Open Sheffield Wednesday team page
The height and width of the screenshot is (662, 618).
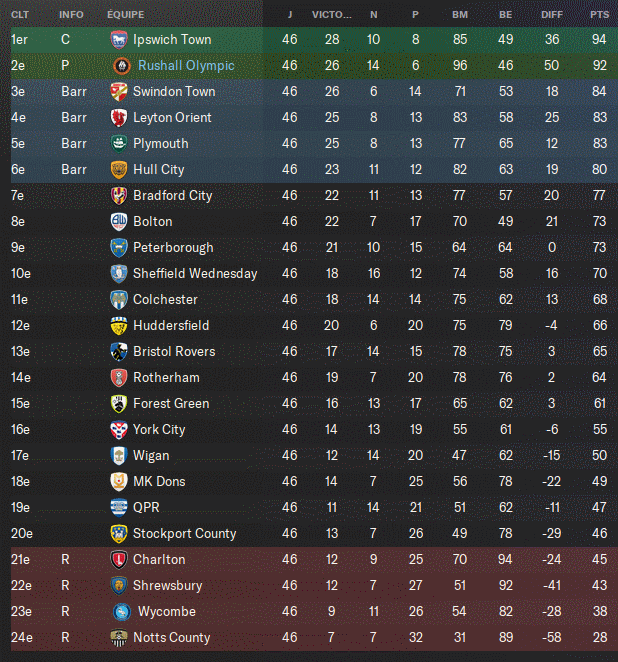(195, 274)
